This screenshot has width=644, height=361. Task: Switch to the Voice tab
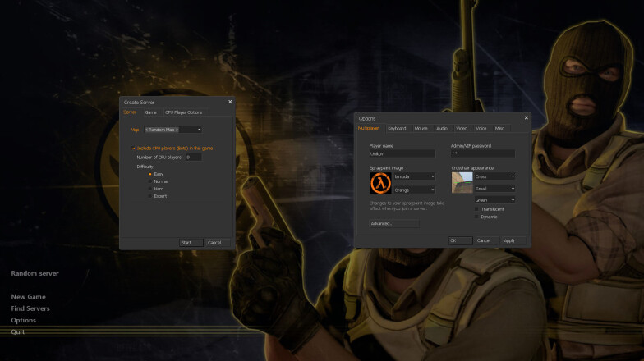tap(481, 129)
